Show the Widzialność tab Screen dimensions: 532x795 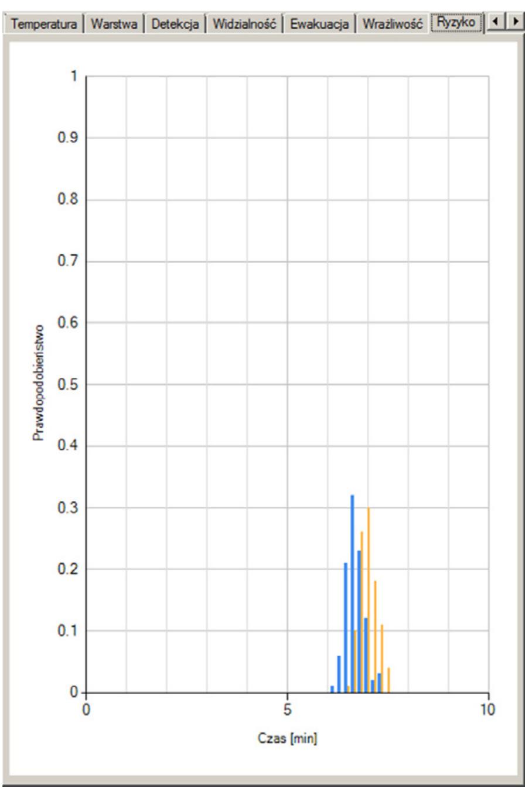(x=244, y=24)
